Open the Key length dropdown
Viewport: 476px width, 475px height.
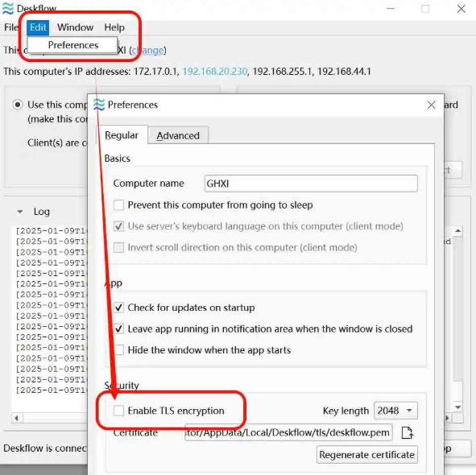[x=395, y=411]
